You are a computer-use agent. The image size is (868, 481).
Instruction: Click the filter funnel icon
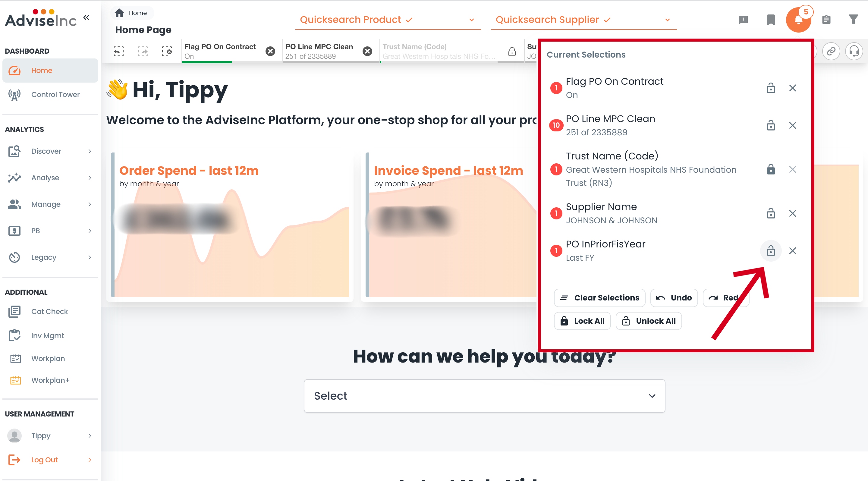click(853, 20)
